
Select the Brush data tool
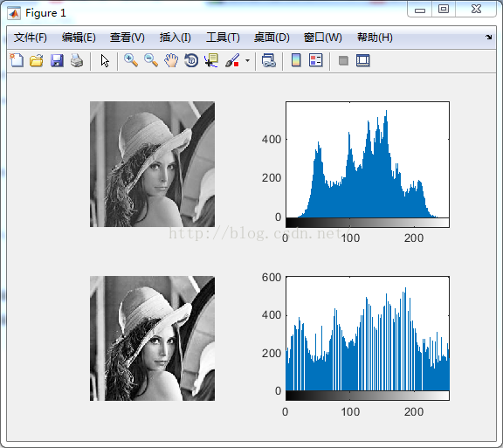tap(232, 60)
